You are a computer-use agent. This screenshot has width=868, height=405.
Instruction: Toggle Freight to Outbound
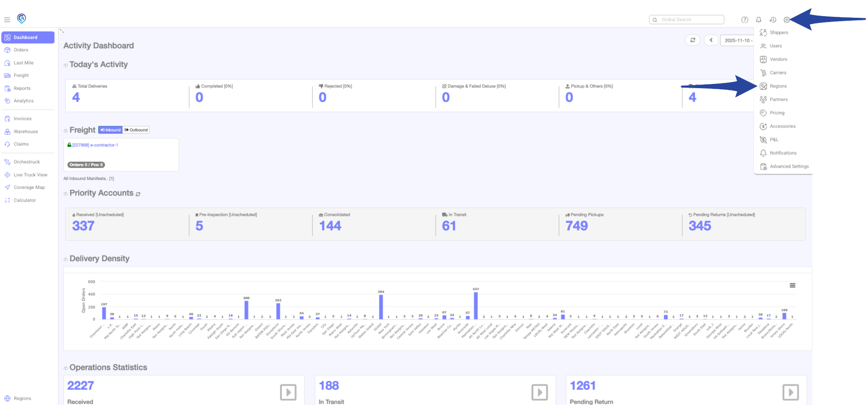[136, 130]
